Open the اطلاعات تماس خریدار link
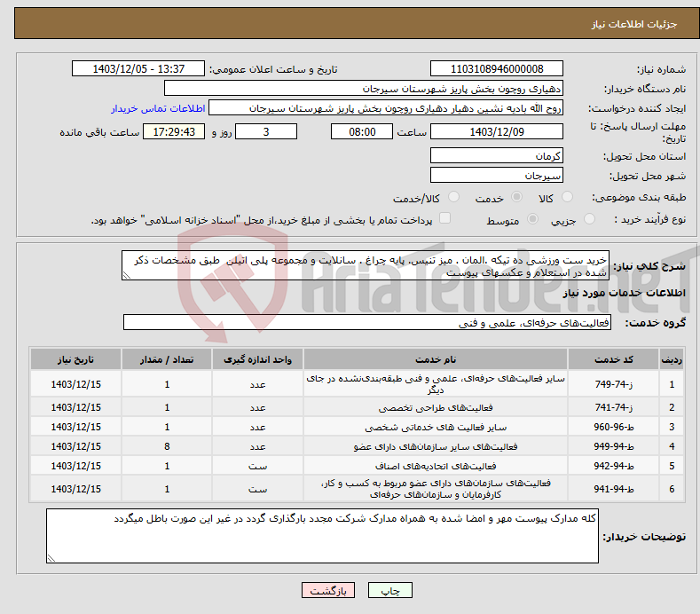 (x=158, y=108)
